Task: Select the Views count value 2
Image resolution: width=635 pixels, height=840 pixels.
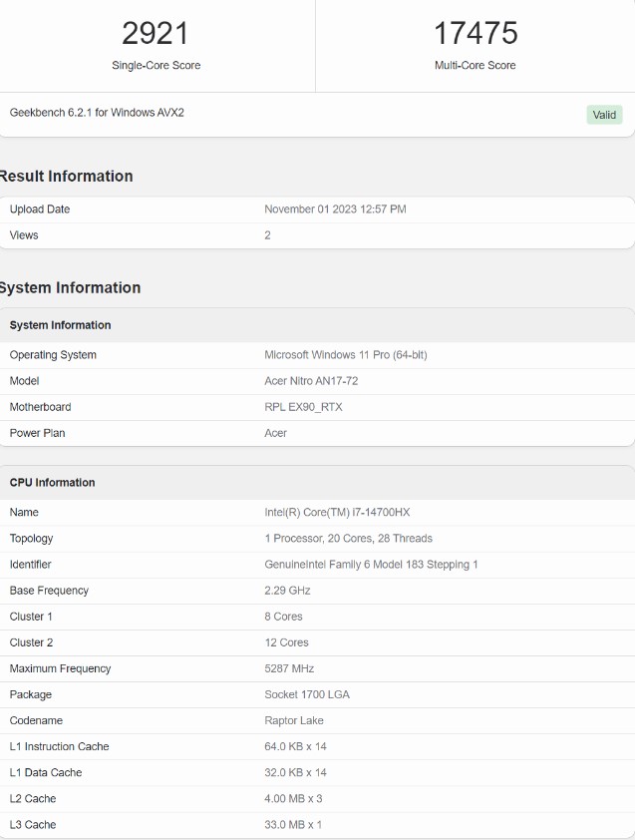Action: (x=268, y=235)
